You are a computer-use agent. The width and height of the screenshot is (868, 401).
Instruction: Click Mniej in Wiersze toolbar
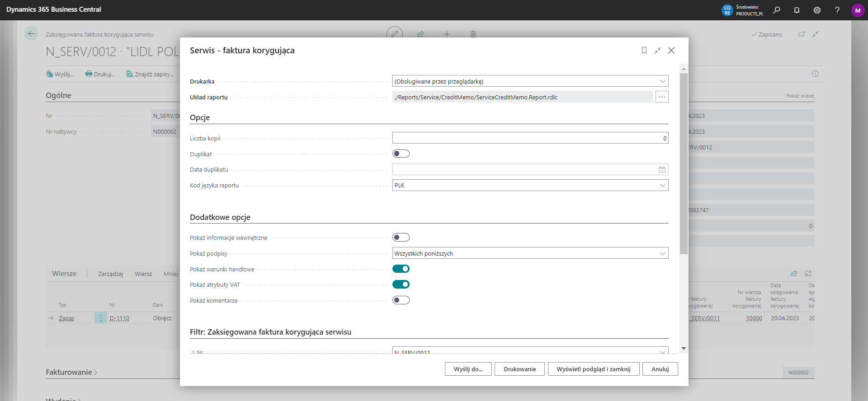point(171,274)
